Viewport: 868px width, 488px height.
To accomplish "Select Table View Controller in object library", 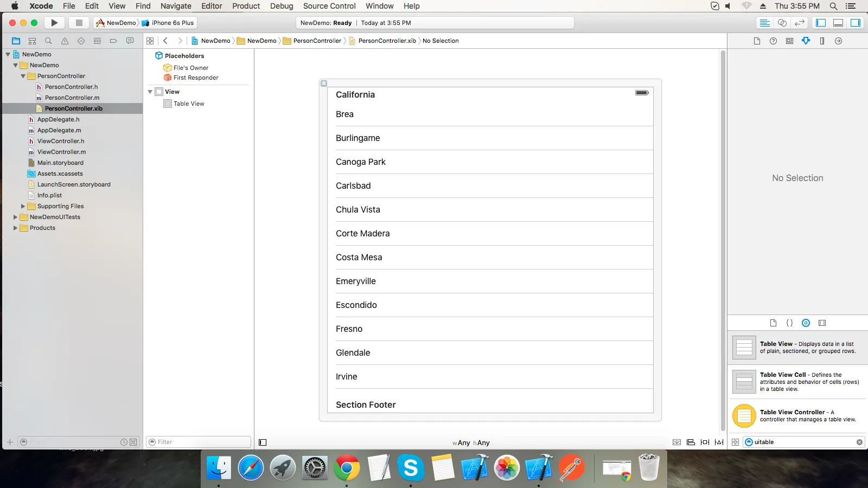I will click(x=797, y=416).
